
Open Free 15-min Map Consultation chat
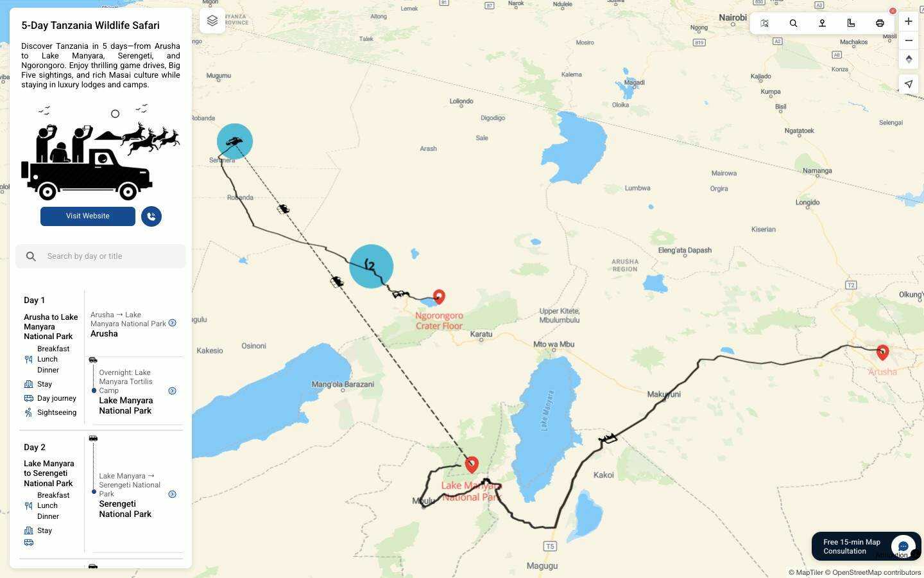(x=866, y=547)
